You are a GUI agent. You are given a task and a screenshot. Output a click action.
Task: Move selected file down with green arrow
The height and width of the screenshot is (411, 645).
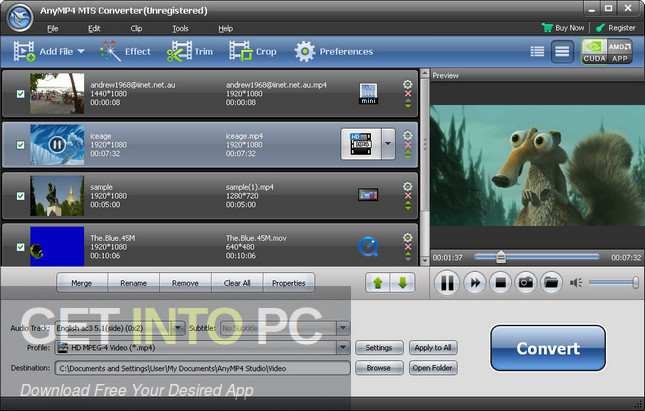pyautogui.click(x=402, y=283)
